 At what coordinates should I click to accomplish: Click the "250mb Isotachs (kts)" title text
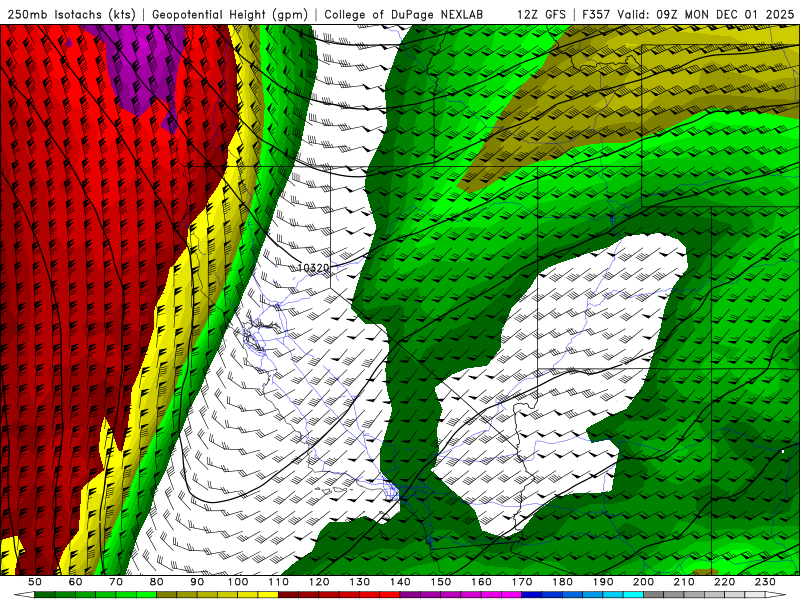(71, 15)
